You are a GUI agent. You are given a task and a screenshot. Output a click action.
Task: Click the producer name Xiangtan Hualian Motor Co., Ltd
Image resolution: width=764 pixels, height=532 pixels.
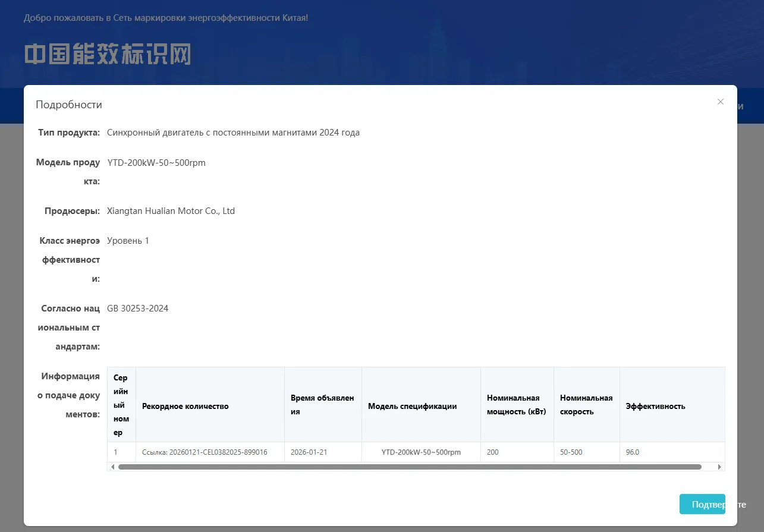(x=171, y=211)
